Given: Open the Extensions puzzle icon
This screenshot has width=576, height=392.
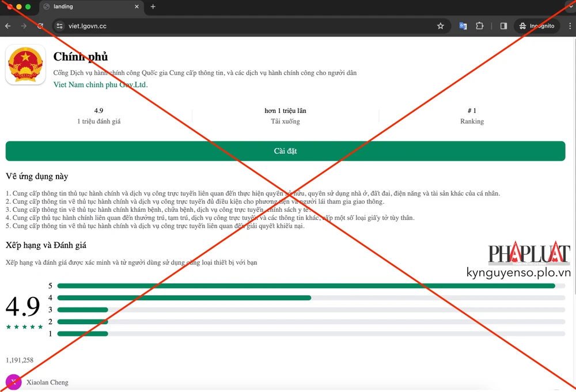Looking at the screenshot, I should pos(479,26).
